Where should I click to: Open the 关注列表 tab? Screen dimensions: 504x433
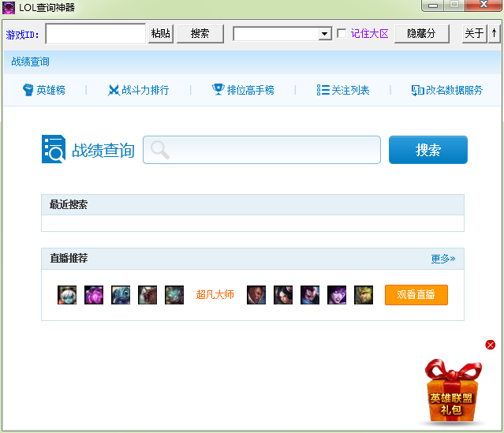343,90
